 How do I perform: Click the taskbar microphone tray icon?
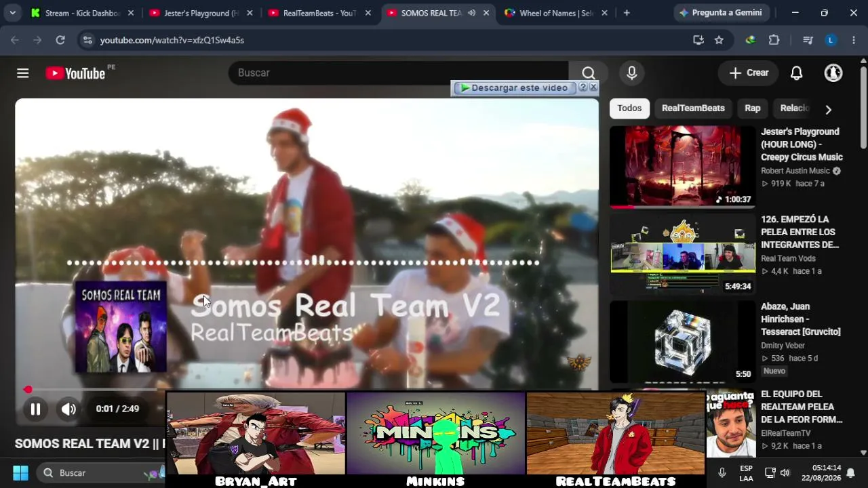click(722, 473)
